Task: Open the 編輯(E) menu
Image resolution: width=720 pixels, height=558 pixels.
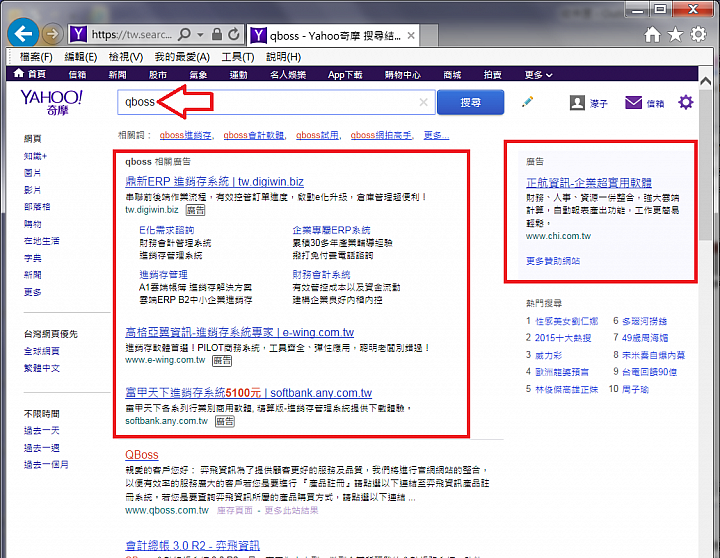Action: point(81,57)
